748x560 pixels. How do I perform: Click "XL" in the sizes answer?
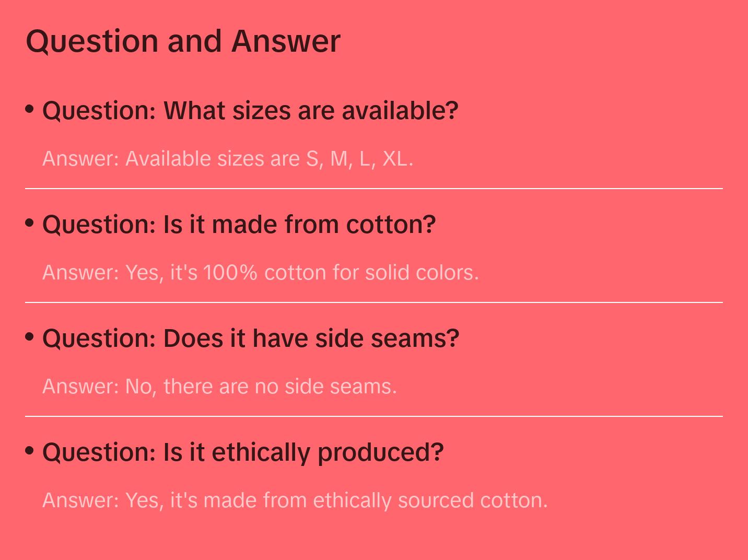[x=395, y=159]
